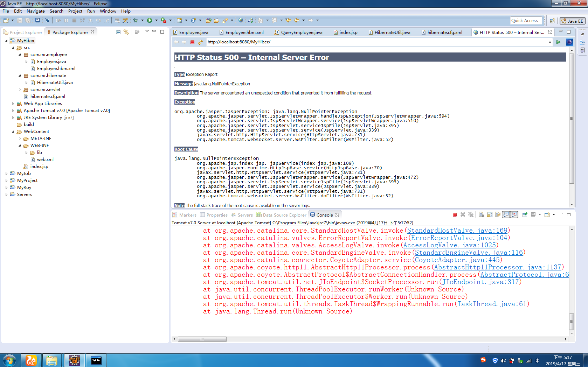Toggle the Pin Console button
This screenshot has height=367, width=588.
coord(525,214)
